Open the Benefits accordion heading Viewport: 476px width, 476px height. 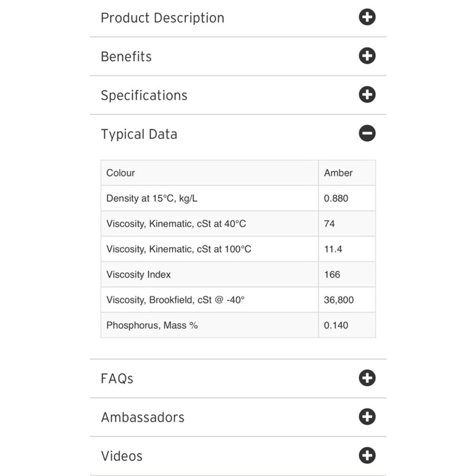(126, 56)
